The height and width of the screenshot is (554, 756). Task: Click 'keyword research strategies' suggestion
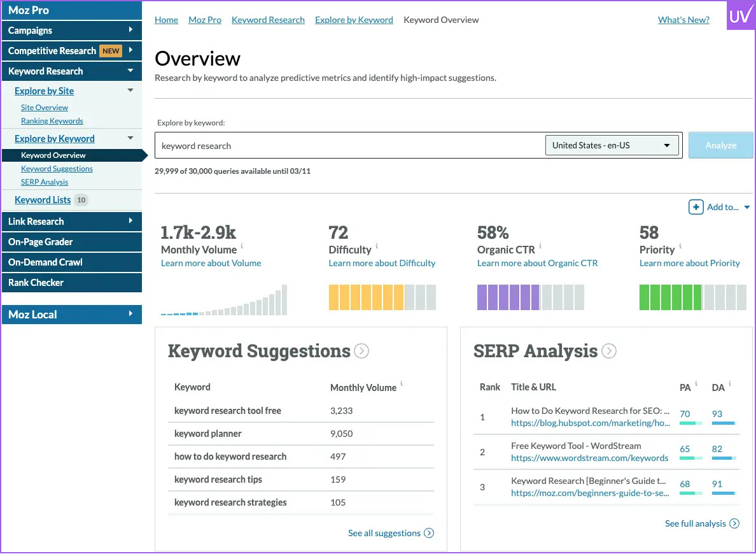[x=230, y=502]
